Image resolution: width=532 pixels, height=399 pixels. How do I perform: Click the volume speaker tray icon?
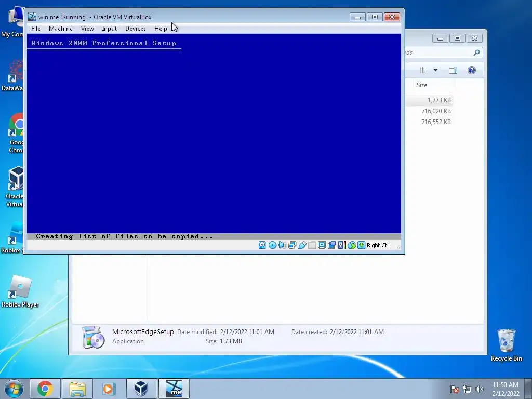pyautogui.click(x=479, y=389)
